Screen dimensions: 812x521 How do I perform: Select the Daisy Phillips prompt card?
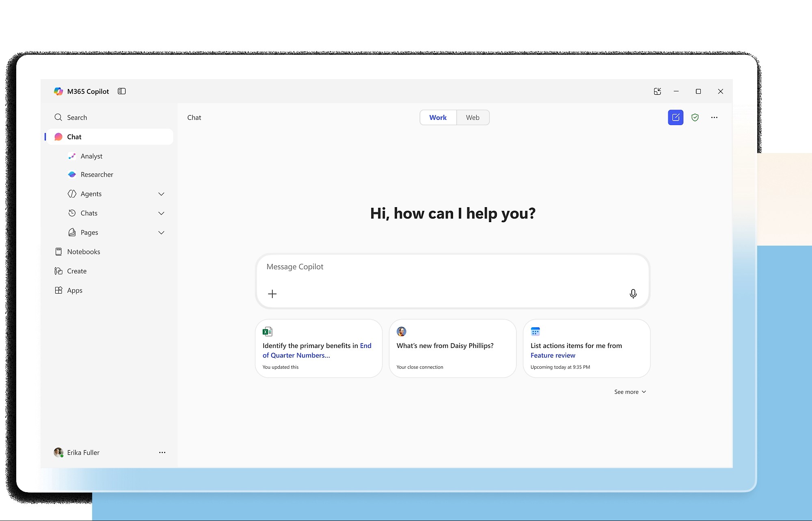tap(453, 348)
